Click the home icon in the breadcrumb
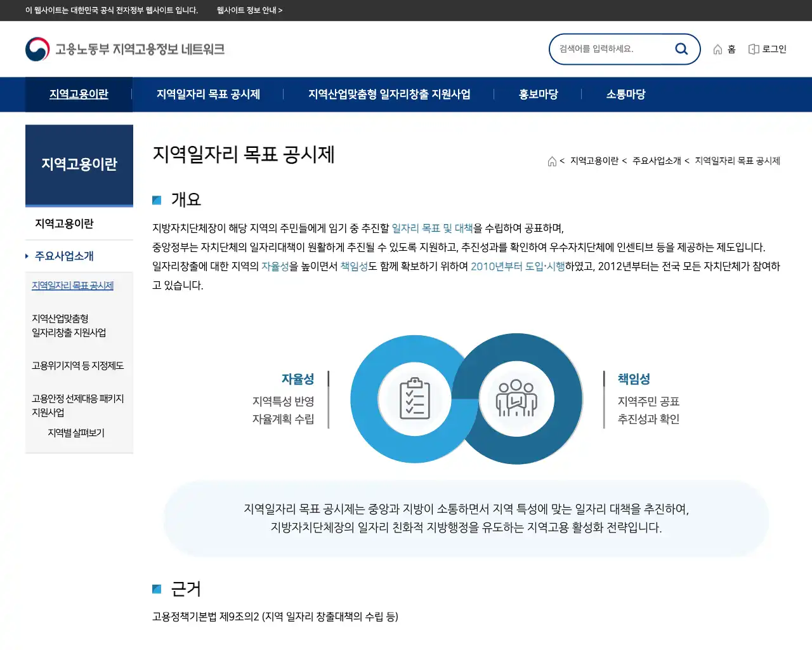Screen dimensions: 812x650 click(551, 161)
